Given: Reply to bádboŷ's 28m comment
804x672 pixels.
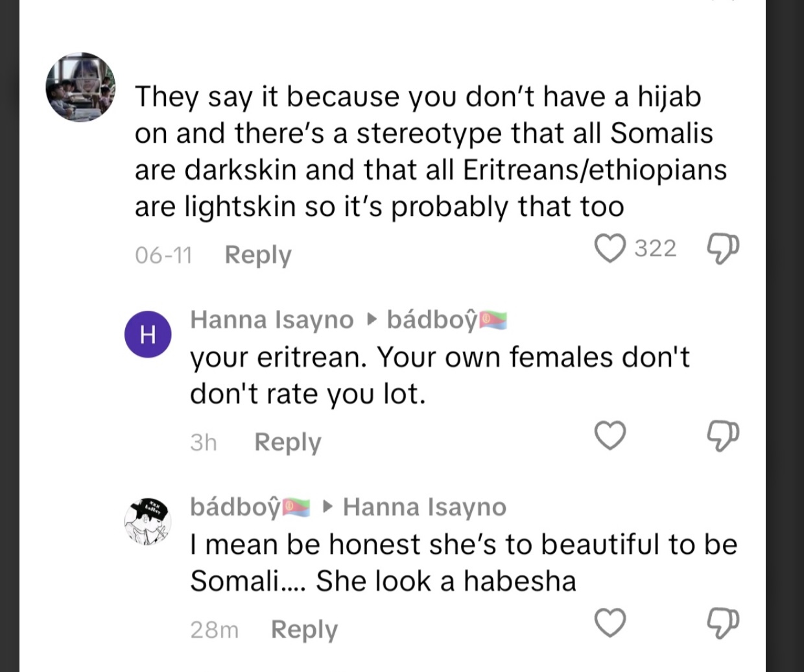Looking at the screenshot, I should (x=304, y=630).
